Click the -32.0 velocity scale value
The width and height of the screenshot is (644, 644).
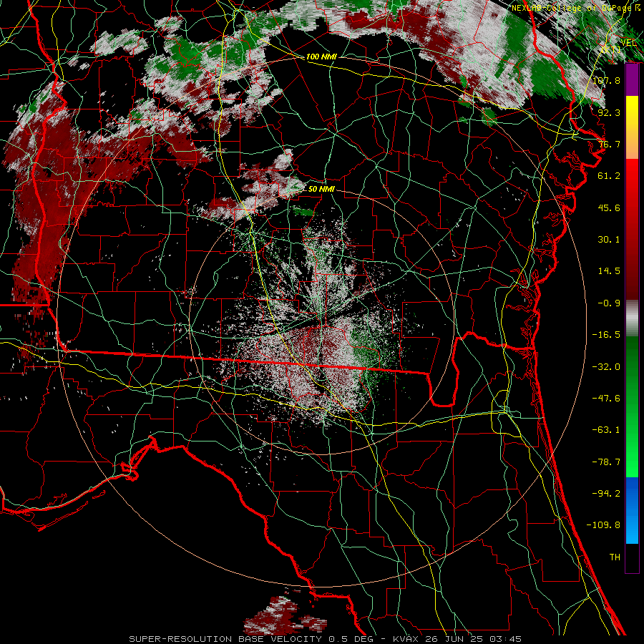pos(606,367)
